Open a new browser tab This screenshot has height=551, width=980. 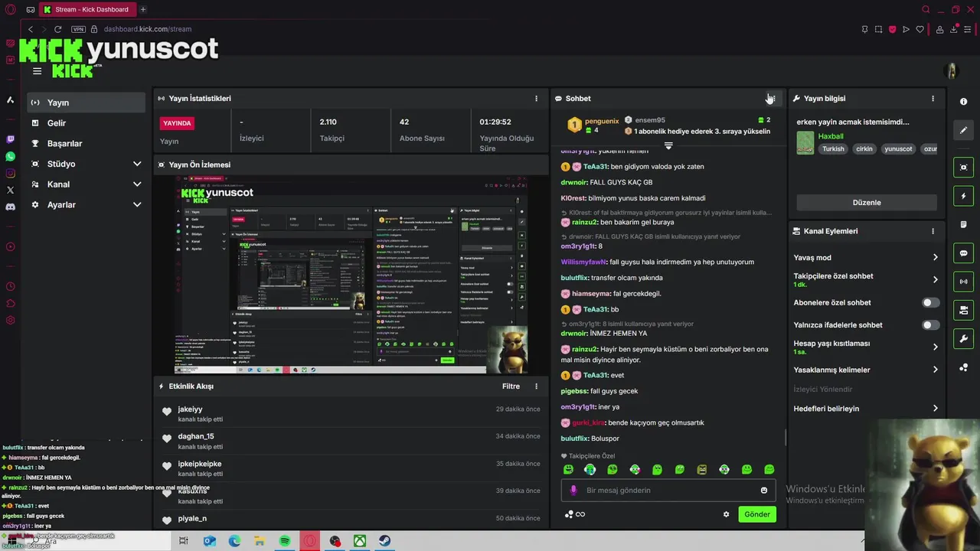pyautogui.click(x=143, y=9)
